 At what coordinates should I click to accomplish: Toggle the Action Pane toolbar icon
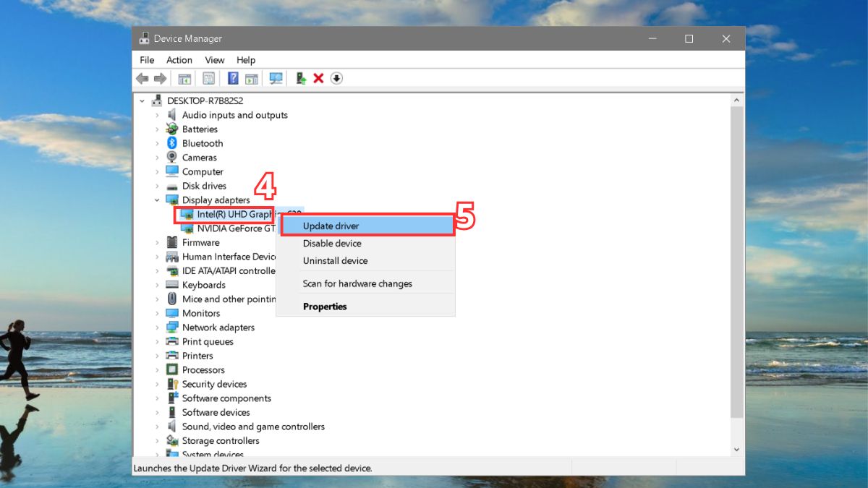point(251,78)
